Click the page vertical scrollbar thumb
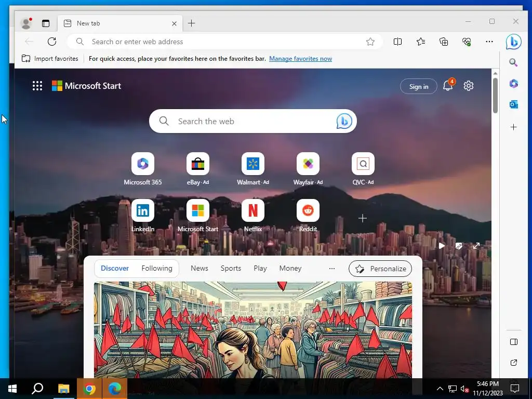 click(x=495, y=96)
